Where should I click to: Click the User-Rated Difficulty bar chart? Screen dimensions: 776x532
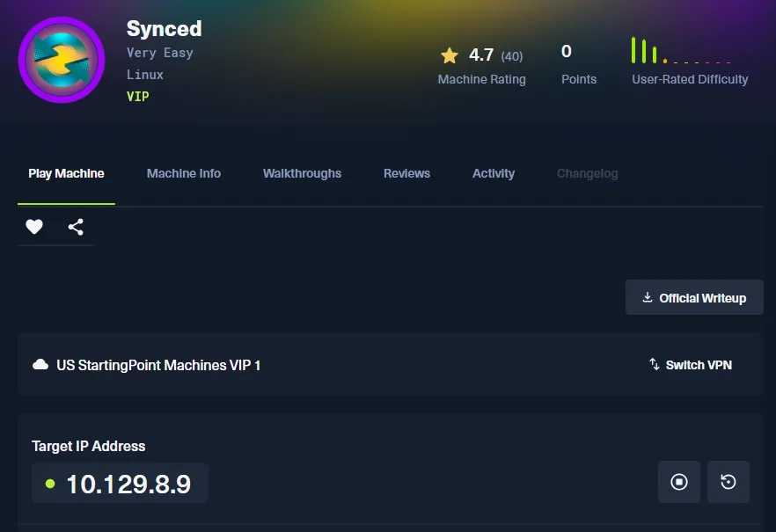tap(681, 50)
